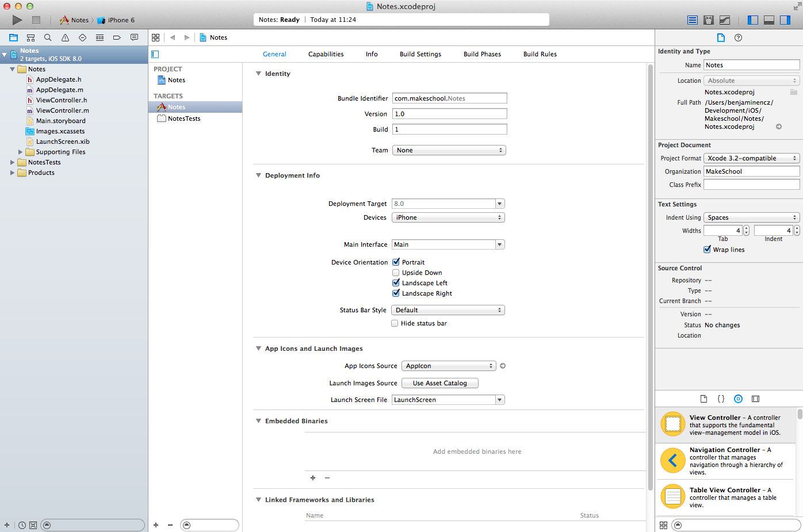This screenshot has width=803, height=532.
Task: Click Use Asset Catalog button
Action: coord(440,383)
